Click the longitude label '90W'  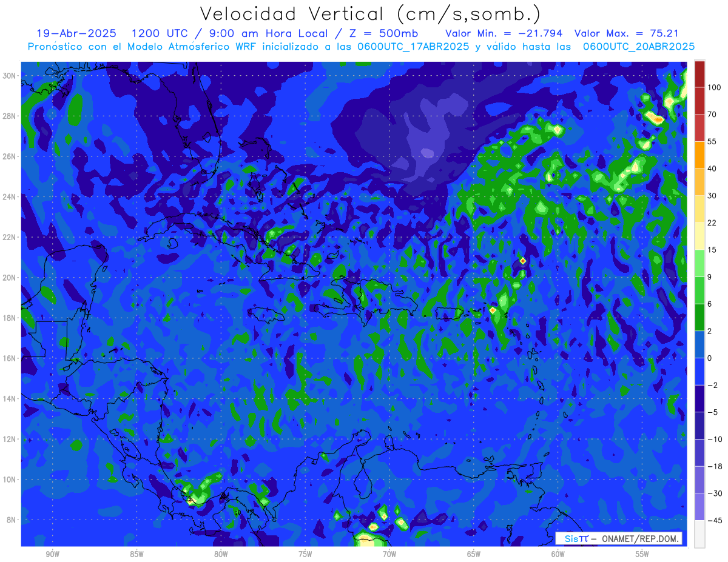click(x=52, y=554)
